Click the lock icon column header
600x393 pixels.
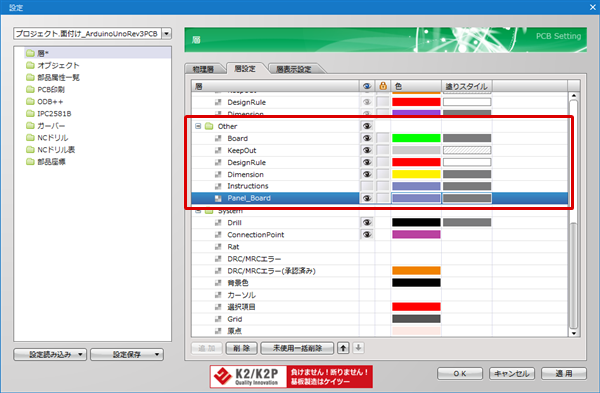coord(383,86)
